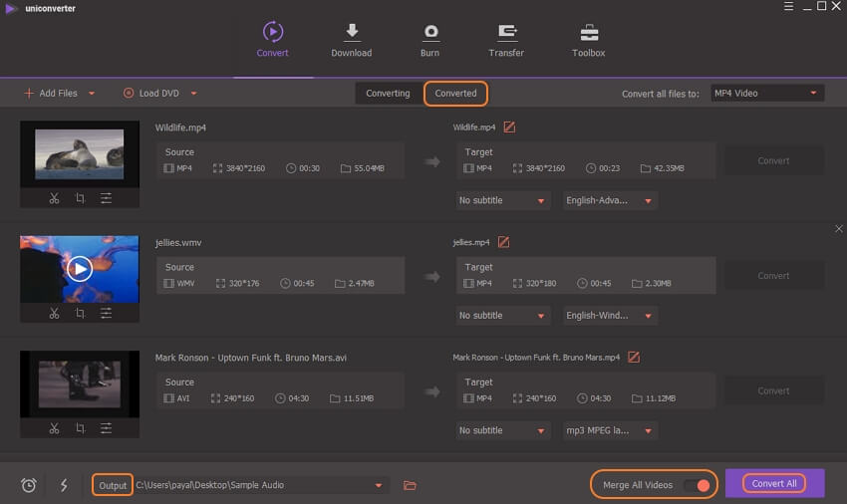Open the output folder icon
This screenshot has height=504, width=847.
tap(410, 485)
